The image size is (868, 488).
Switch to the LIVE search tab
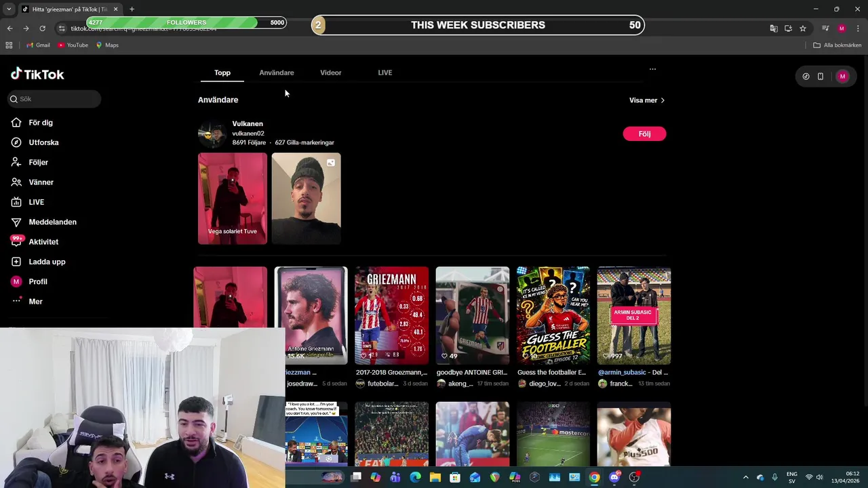click(385, 73)
